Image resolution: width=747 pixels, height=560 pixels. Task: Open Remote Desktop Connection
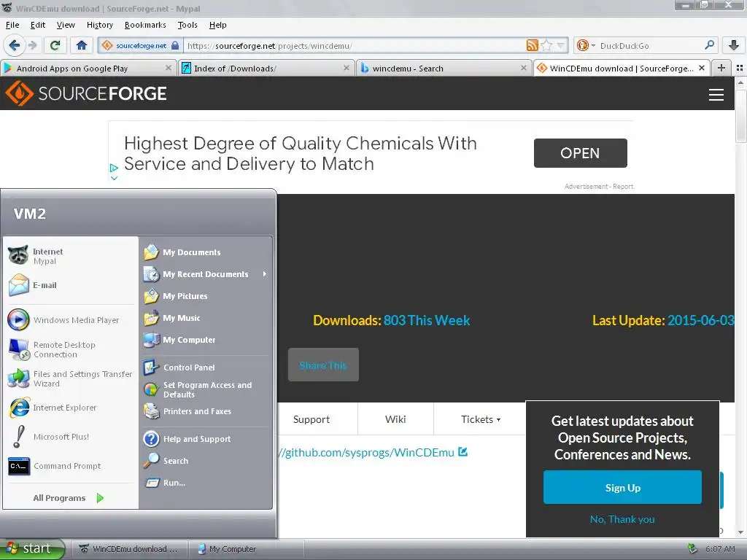click(71, 349)
